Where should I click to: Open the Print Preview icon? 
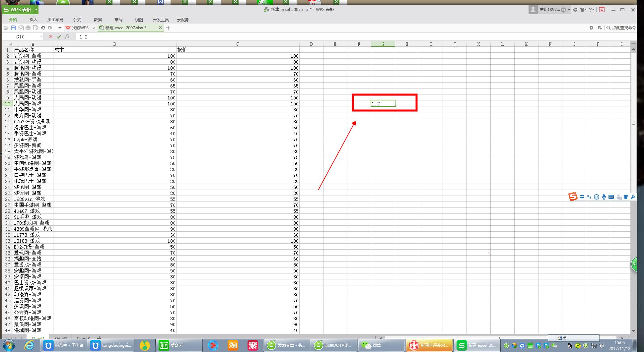(x=36, y=28)
